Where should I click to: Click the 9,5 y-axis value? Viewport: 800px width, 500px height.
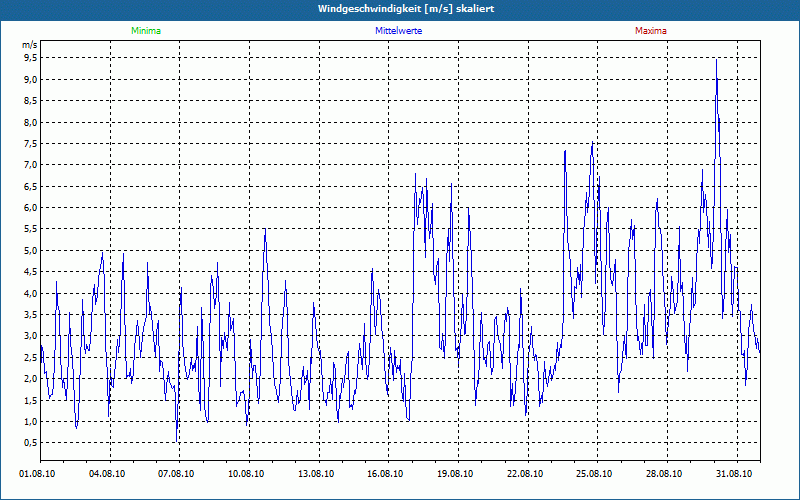coord(31,58)
